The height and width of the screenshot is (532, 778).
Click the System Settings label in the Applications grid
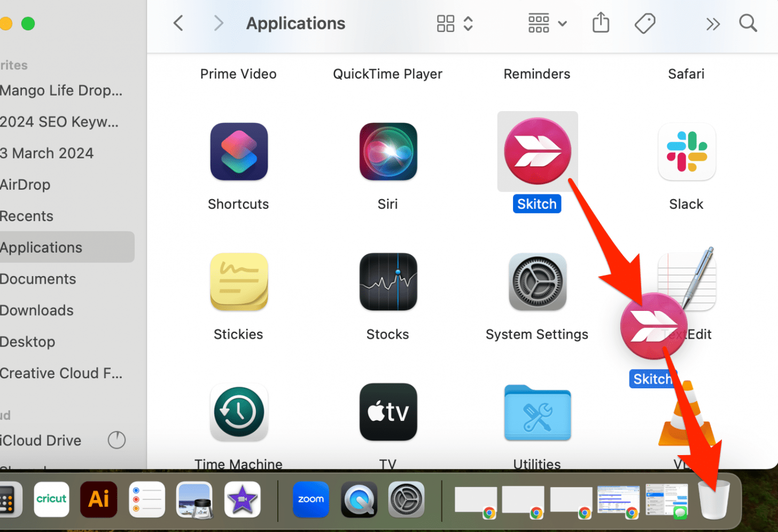[537, 334]
